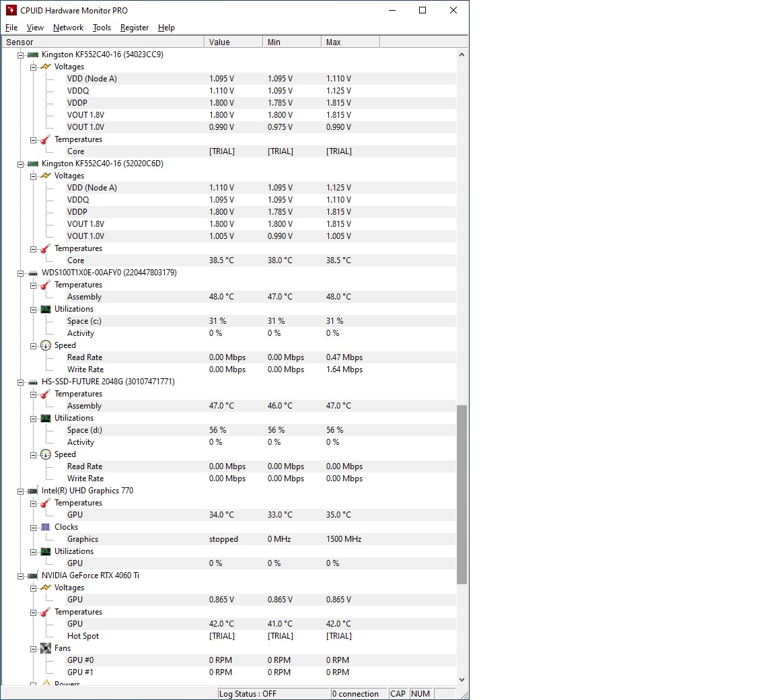Click the Utilizations graph icon under Intel UHD Graphics
775x700 pixels.
46,552
